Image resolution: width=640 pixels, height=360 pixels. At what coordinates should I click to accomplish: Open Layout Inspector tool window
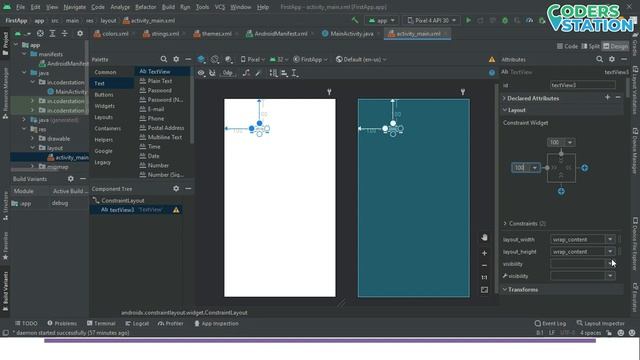tap(600, 323)
